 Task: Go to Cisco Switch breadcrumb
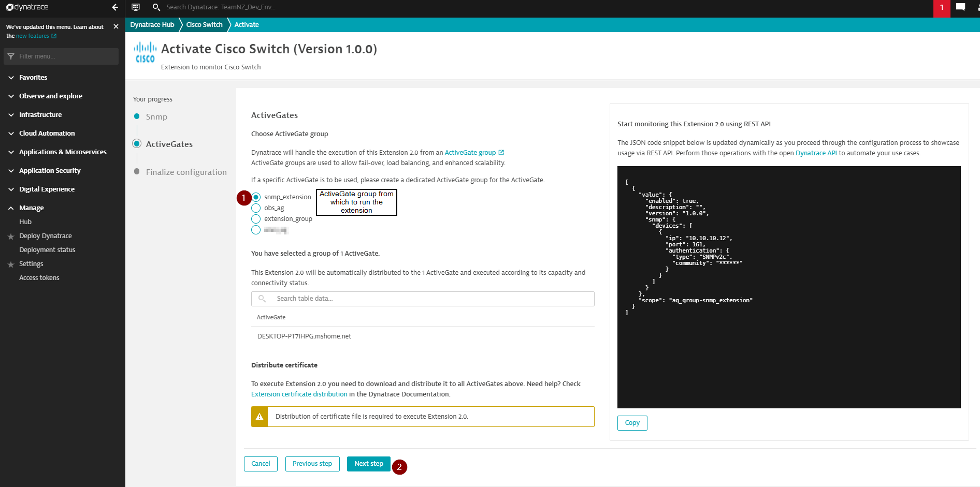205,25
